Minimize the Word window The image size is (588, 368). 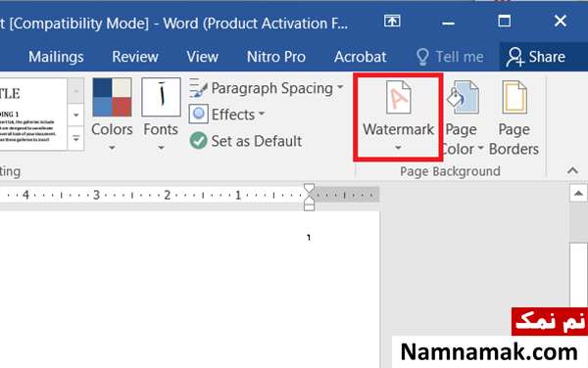click(x=448, y=23)
